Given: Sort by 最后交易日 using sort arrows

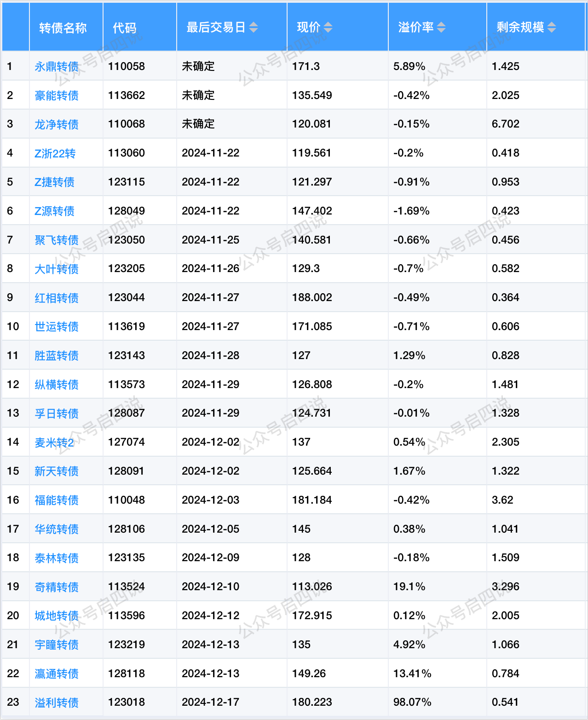Looking at the screenshot, I should point(254,28).
